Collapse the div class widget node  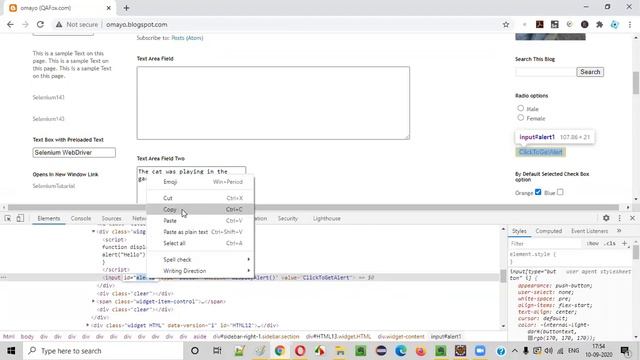(x=93, y=231)
